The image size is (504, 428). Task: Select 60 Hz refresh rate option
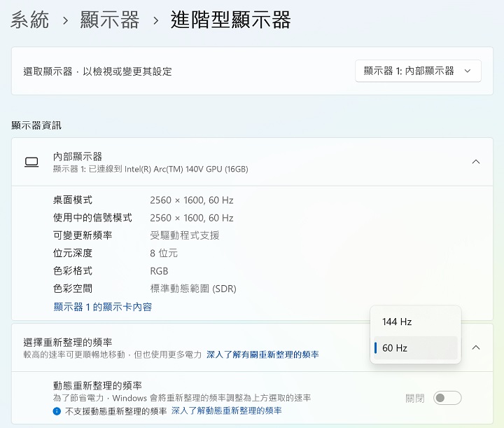coord(415,348)
